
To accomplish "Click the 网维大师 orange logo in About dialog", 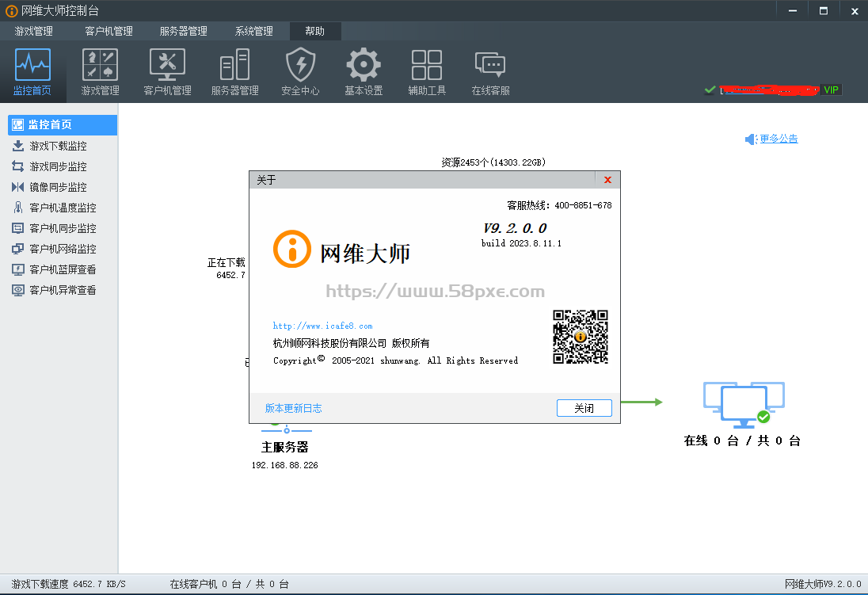I will (x=292, y=249).
